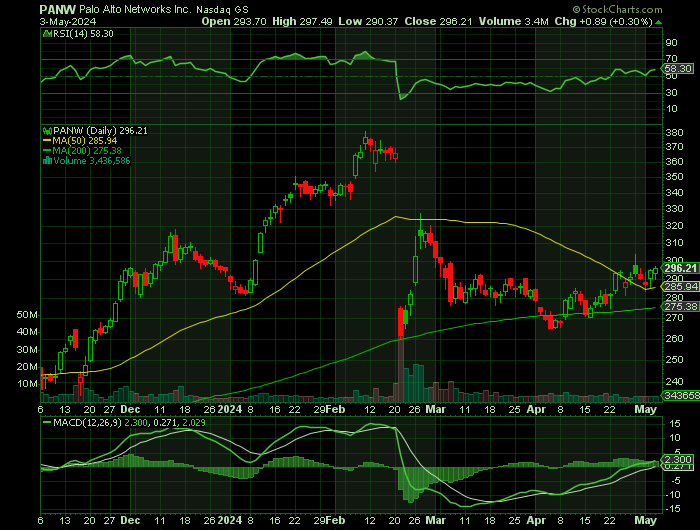
Task: Click the 50M volume axis label
Action: tap(27, 315)
